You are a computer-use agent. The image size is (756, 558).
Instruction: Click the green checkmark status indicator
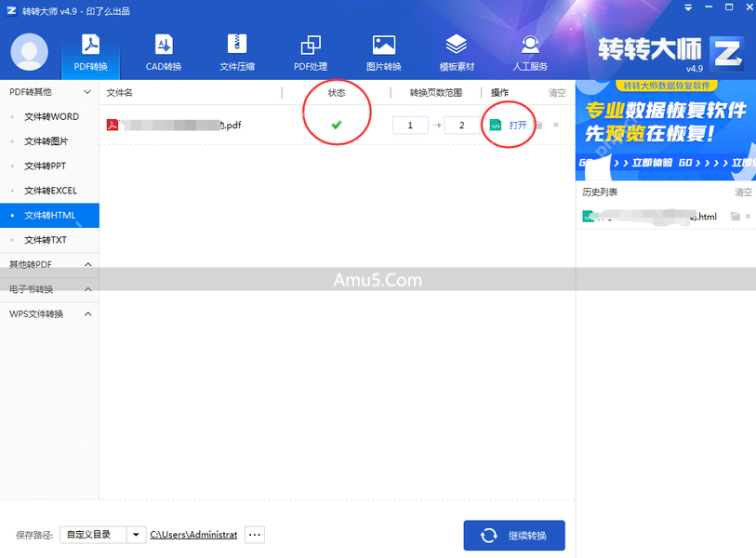(x=337, y=124)
